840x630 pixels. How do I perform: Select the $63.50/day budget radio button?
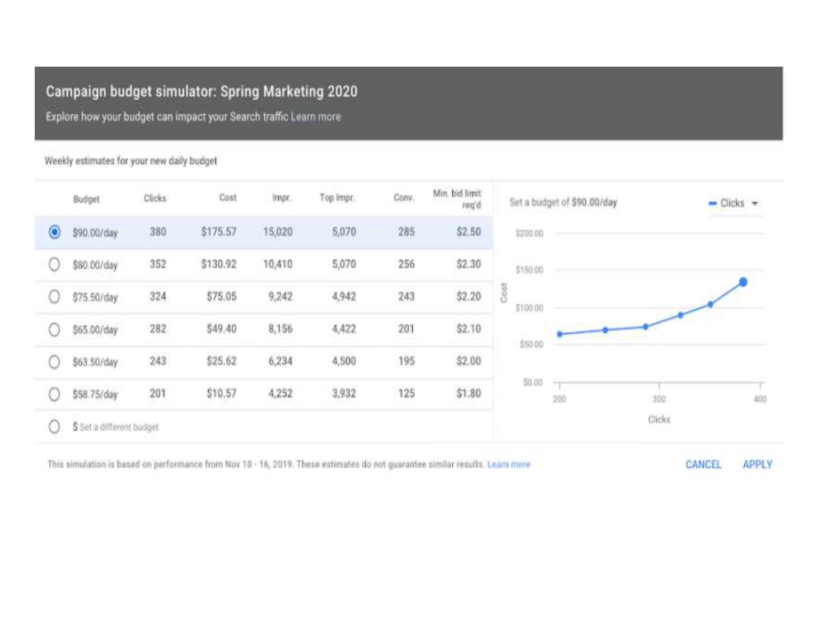(x=54, y=362)
